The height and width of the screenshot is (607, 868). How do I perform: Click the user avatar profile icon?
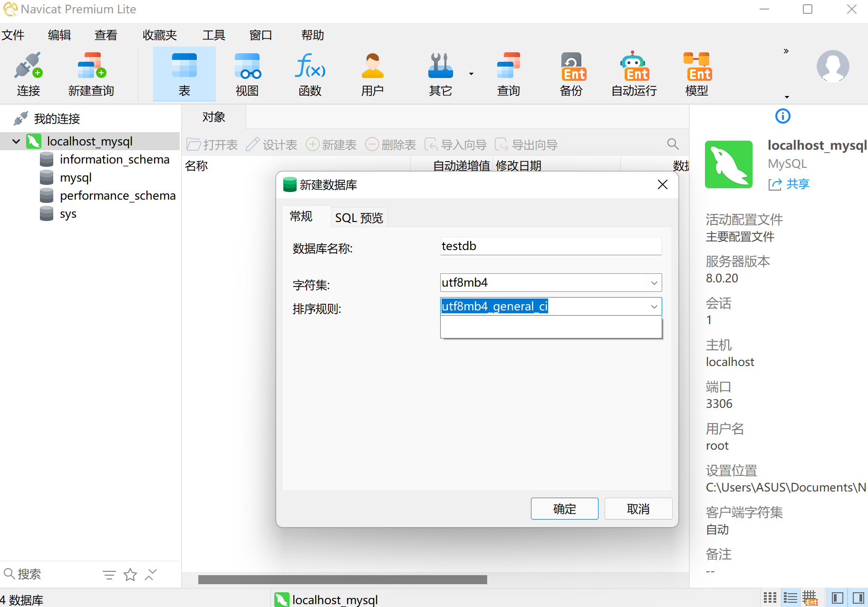833,66
